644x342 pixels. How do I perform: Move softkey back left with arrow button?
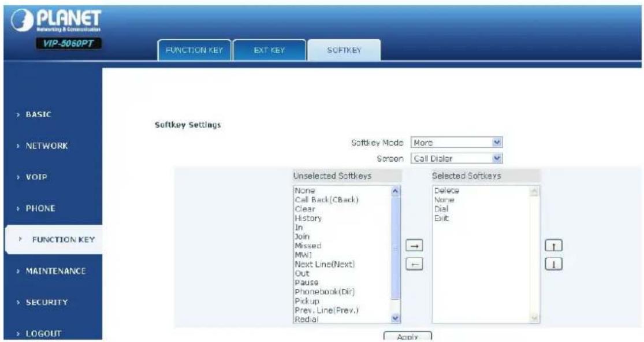[414, 264]
